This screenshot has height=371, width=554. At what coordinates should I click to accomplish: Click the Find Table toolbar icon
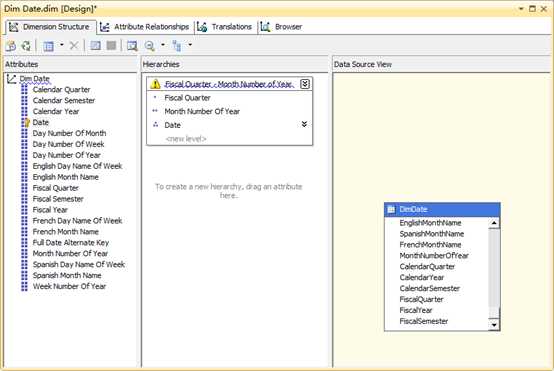[x=132, y=46]
